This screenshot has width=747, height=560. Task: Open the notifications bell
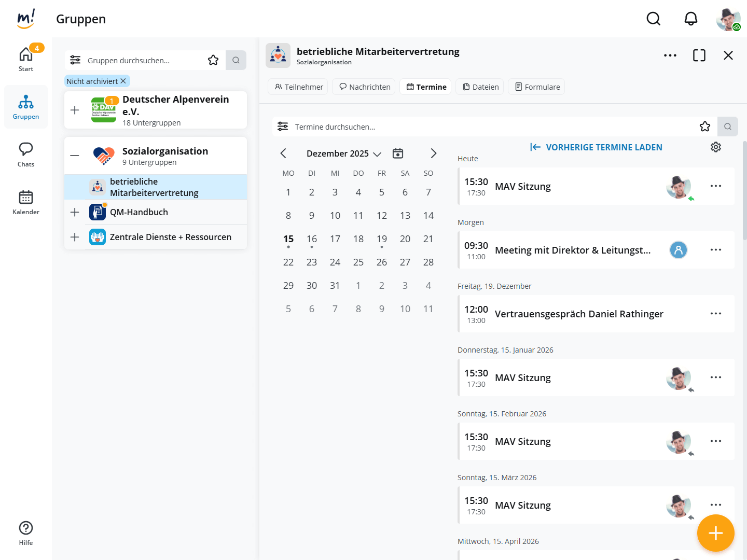click(x=690, y=19)
